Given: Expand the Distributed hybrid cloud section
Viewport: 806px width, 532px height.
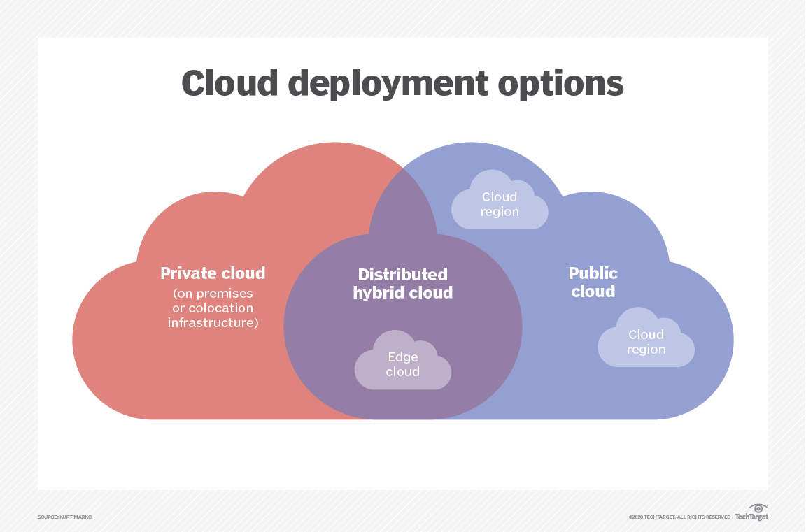Looking at the screenshot, I should point(403,283).
